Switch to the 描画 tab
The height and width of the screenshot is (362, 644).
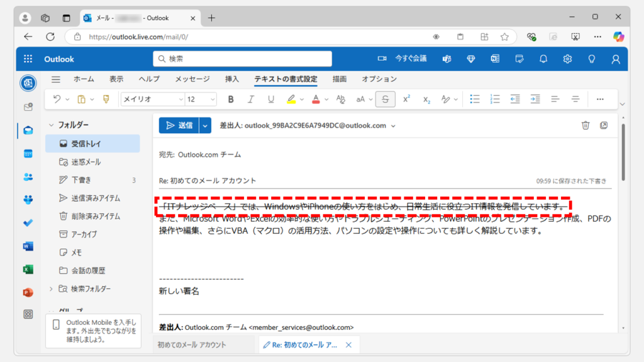340,79
